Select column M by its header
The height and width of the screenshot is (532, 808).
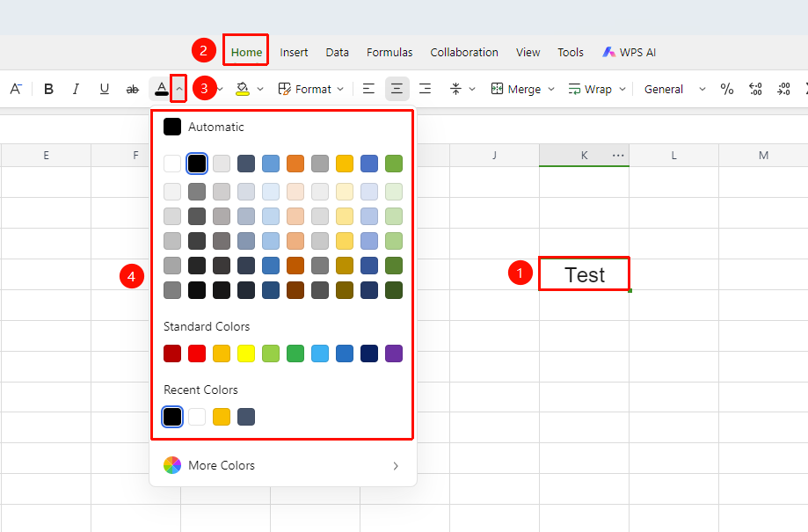[764, 155]
